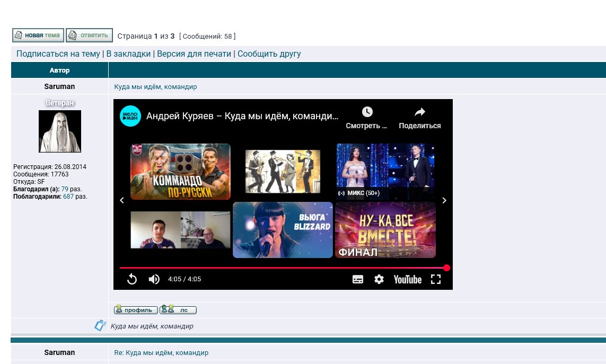606x364 pixels.
Task: Click the 'Автор' column header
Action: pos(59,70)
